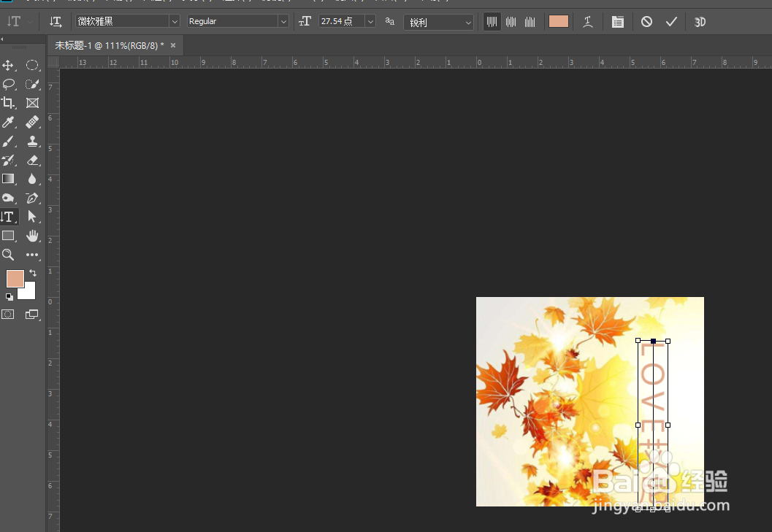The width and height of the screenshot is (772, 532).
Task: Commit current text edits
Action: [x=671, y=22]
